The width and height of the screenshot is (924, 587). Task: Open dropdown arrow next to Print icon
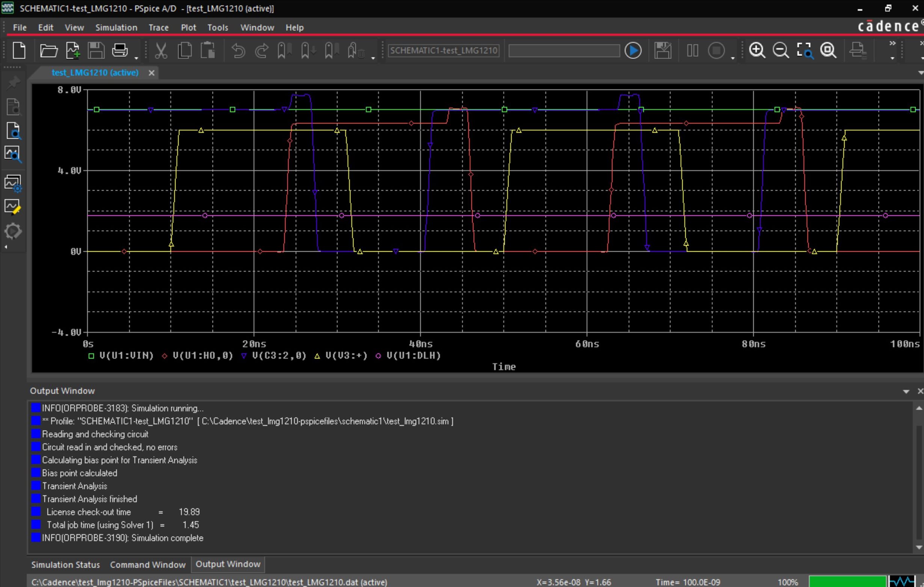click(136, 58)
